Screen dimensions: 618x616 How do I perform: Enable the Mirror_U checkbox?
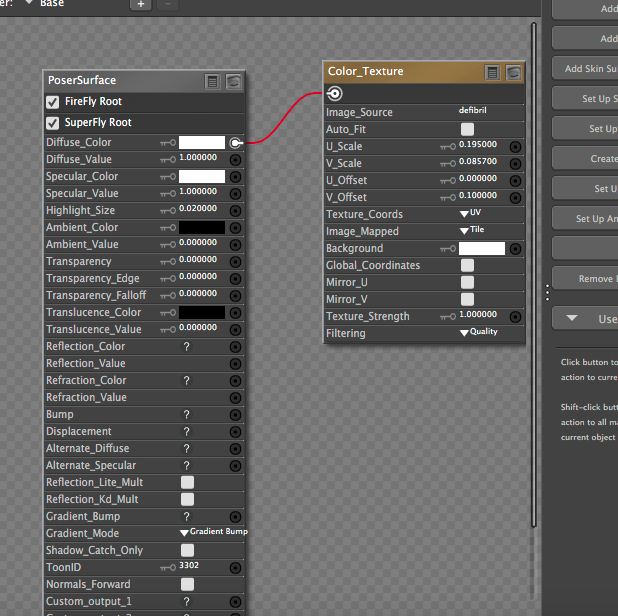point(467,283)
